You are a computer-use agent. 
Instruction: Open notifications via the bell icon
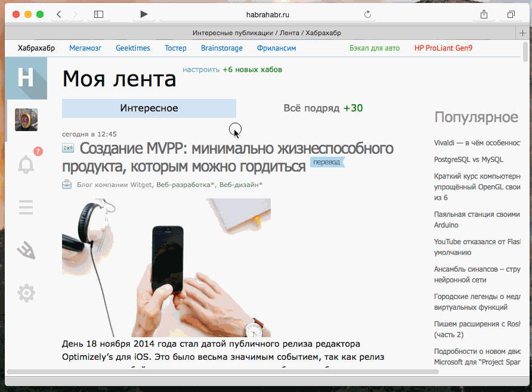pos(26,164)
